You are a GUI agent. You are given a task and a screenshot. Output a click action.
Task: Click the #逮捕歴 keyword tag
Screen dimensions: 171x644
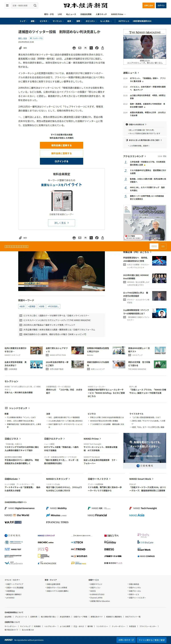[x=32, y=306]
